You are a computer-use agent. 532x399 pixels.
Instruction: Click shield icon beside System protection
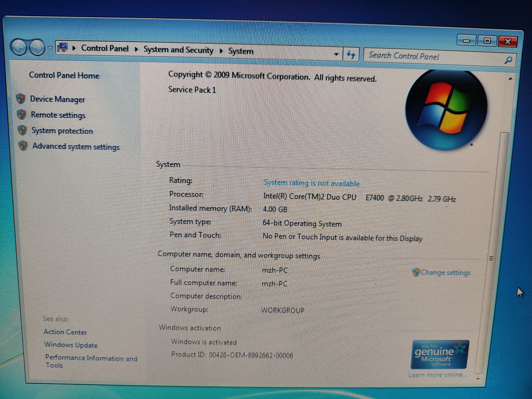[22, 130]
